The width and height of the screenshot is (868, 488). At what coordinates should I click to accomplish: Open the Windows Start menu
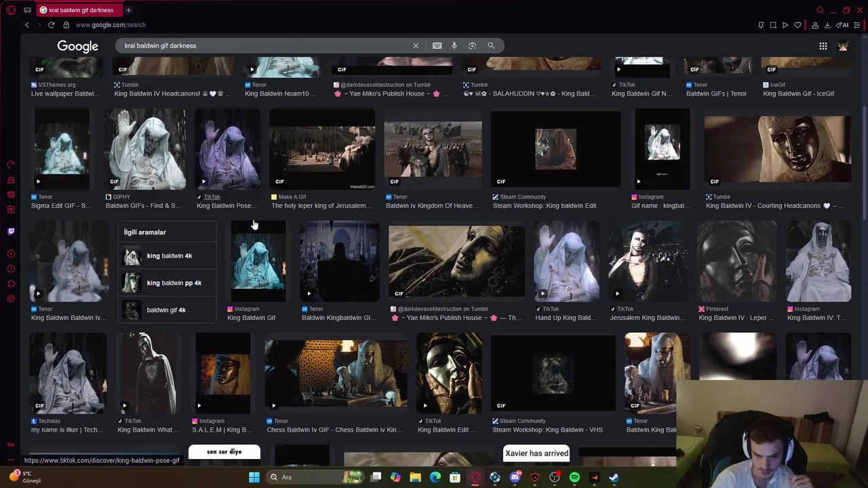pyautogui.click(x=254, y=477)
